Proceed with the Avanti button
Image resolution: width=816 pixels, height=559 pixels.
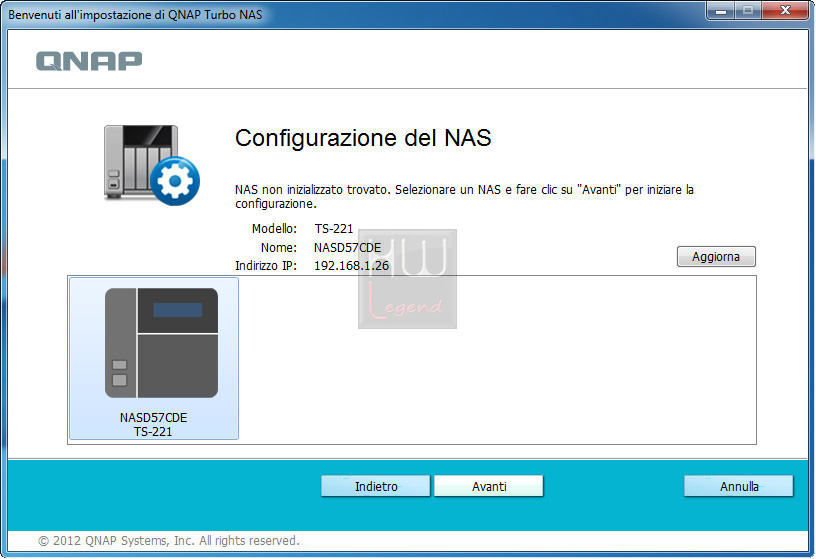pos(489,486)
